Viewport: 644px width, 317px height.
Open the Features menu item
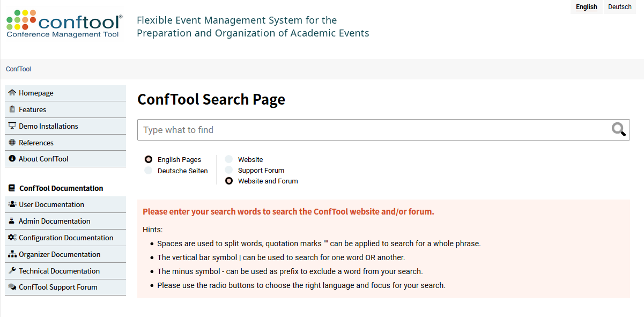pos(65,109)
